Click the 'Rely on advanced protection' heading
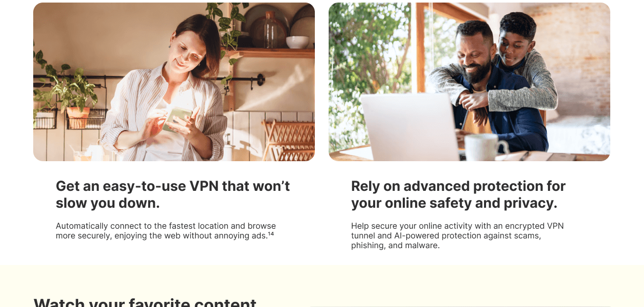Screen dimensions: 644x307 (458, 194)
